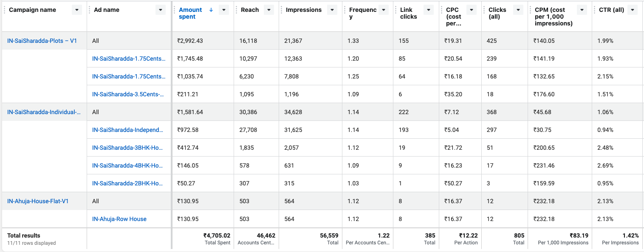This screenshot has height=252, width=644.
Task: Open campaign IN-Ahuja-House-Flat-V1
Action: pyautogui.click(x=38, y=201)
